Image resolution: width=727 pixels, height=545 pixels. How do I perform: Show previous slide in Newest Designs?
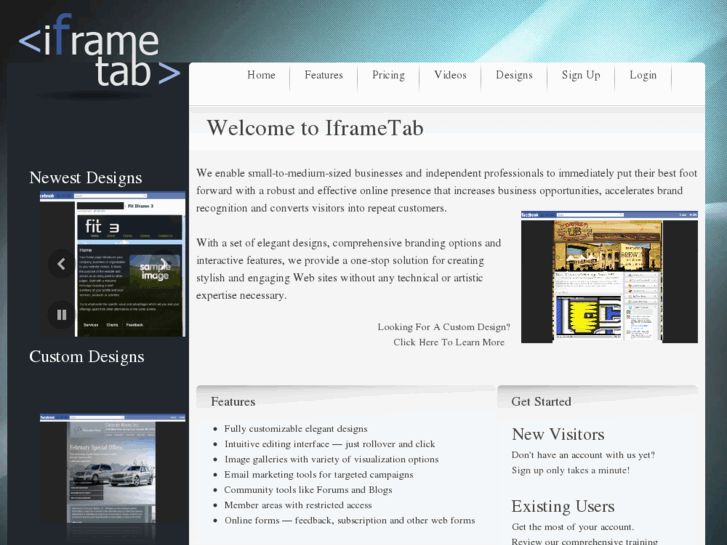pyautogui.click(x=61, y=264)
